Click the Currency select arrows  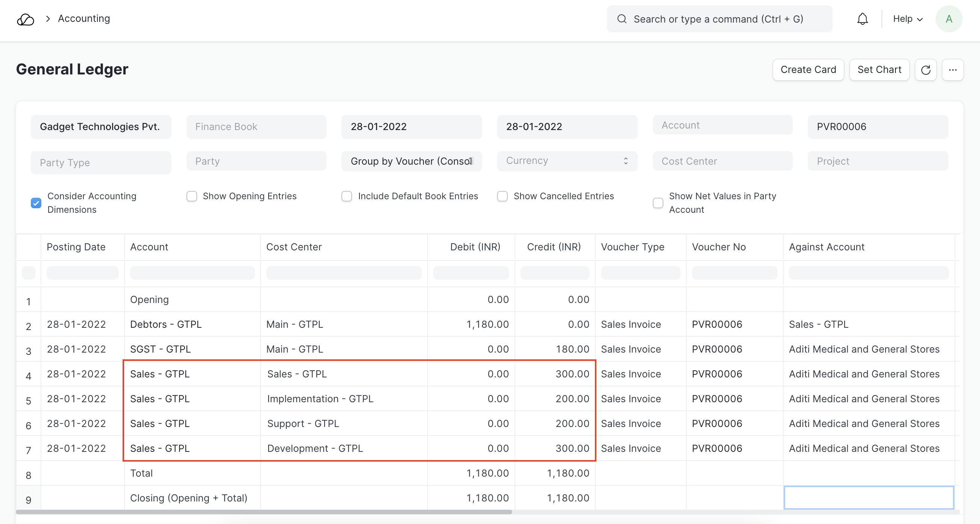click(625, 161)
